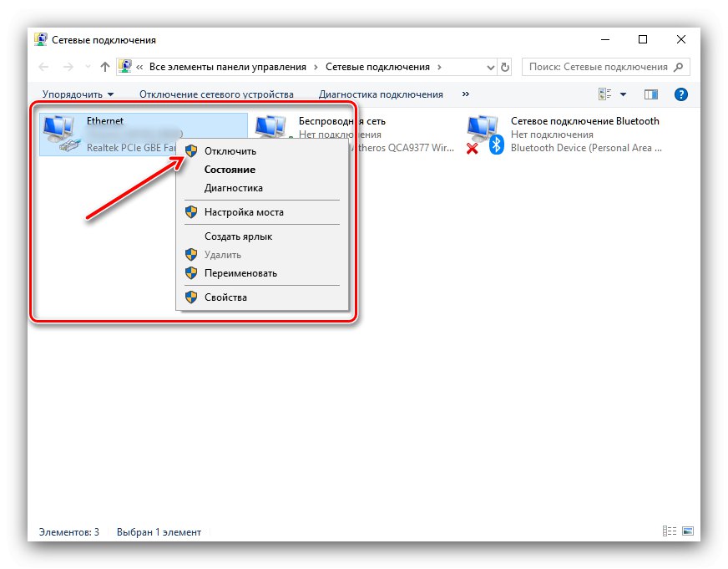Click the address bar location icon
The image size is (728, 569).
[x=125, y=66]
